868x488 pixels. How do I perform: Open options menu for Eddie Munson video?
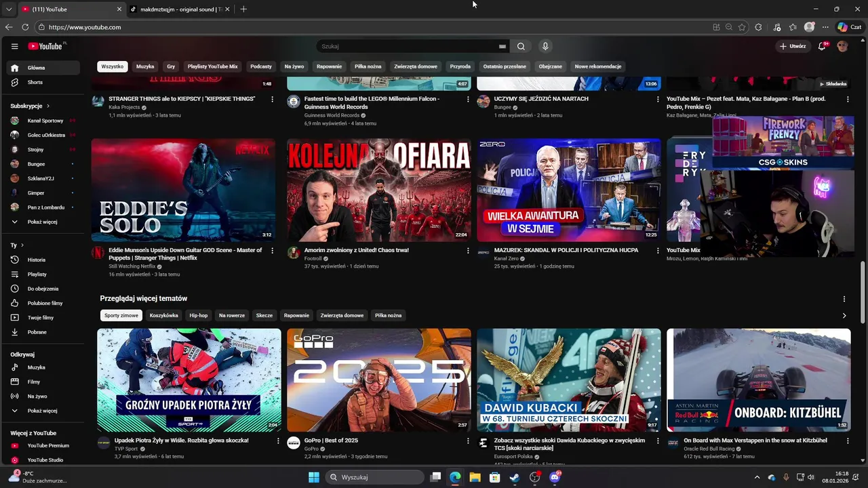[x=273, y=251]
